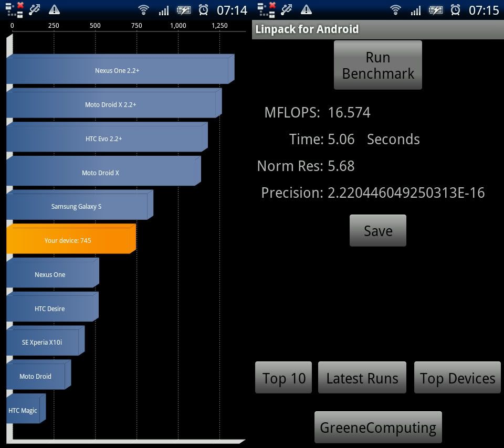Tap signal strength icon in left status bar
The height and width of the screenshot is (448, 504).
tap(164, 10)
